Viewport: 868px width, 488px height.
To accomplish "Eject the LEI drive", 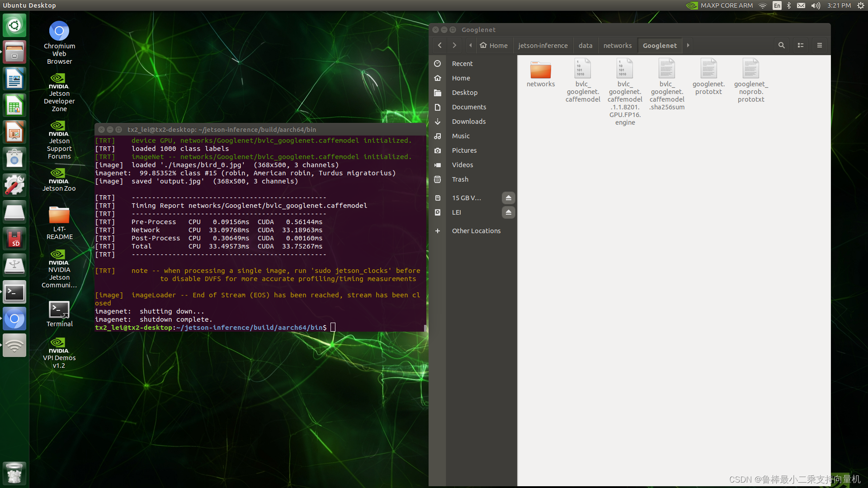I will (x=508, y=212).
